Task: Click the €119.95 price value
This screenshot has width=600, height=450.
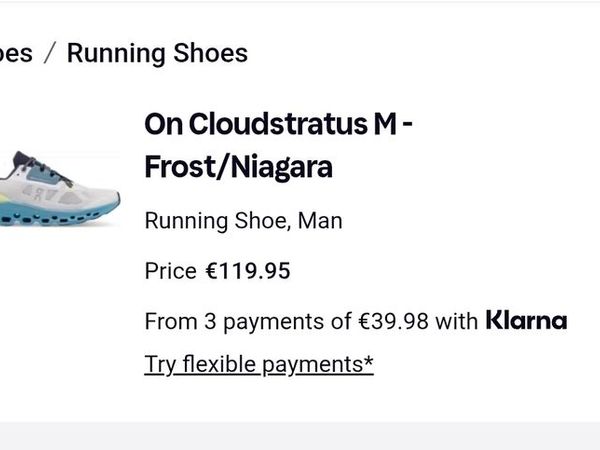Action: (248, 270)
